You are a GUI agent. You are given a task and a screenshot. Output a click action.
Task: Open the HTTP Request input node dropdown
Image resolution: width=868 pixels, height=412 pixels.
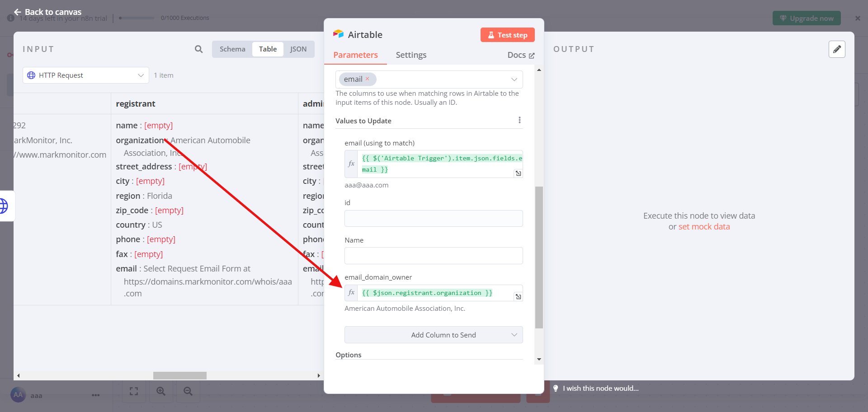pyautogui.click(x=86, y=75)
